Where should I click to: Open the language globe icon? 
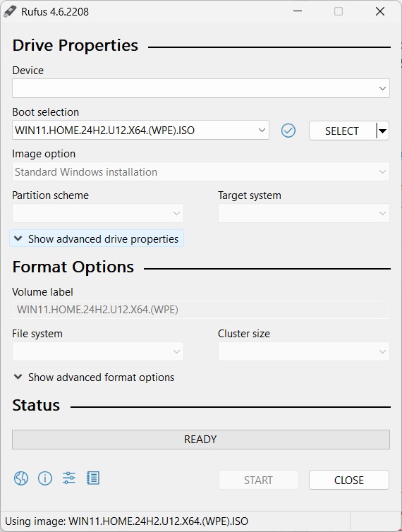click(21, 478)
